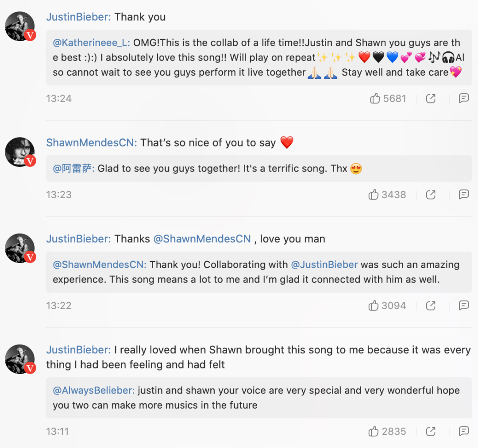
Task: Open the @Katherineee_L quoted user link
Action: [x=91, y=43]
